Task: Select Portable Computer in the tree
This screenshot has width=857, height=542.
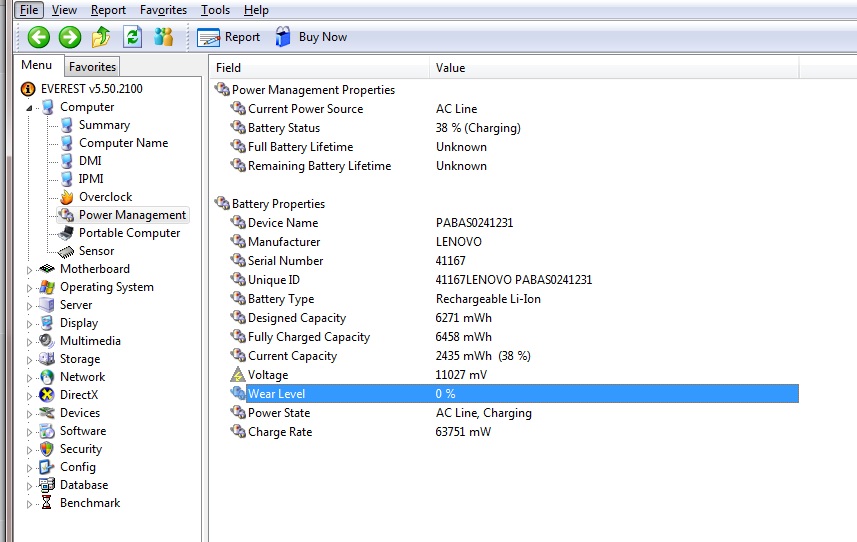Action: 129,233
